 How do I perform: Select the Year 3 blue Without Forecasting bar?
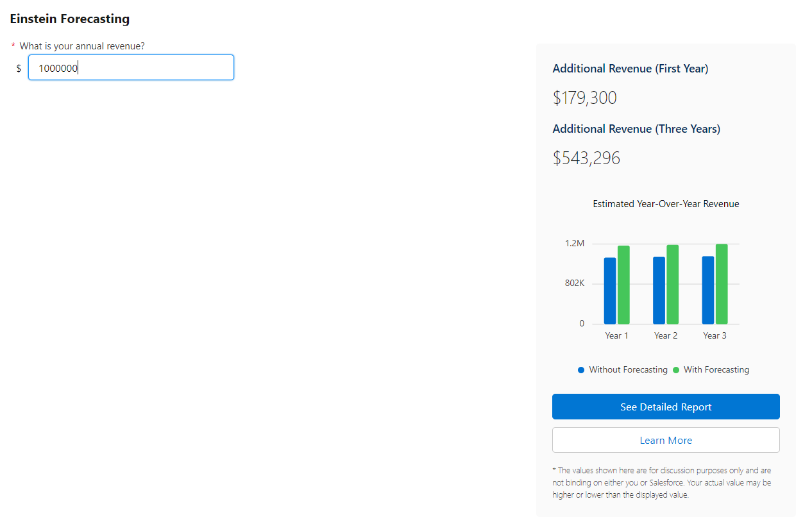click(708, 290)
